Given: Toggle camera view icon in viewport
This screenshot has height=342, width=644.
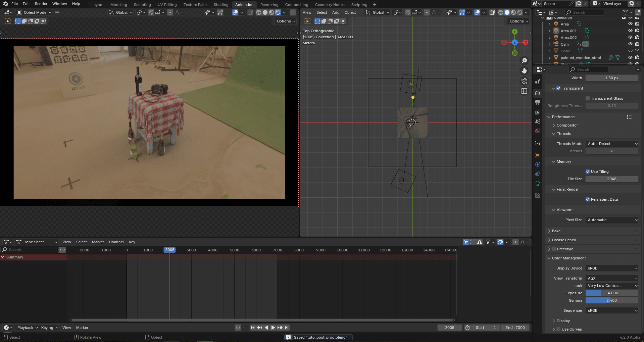Looking at the screenshot, I should click(x=524, y=81).
